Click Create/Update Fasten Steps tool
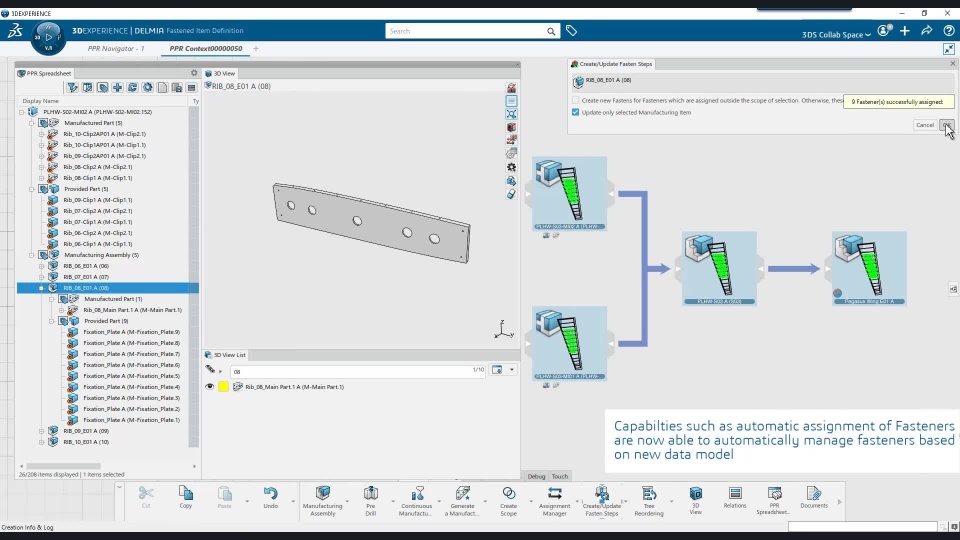 coord(602,501)
